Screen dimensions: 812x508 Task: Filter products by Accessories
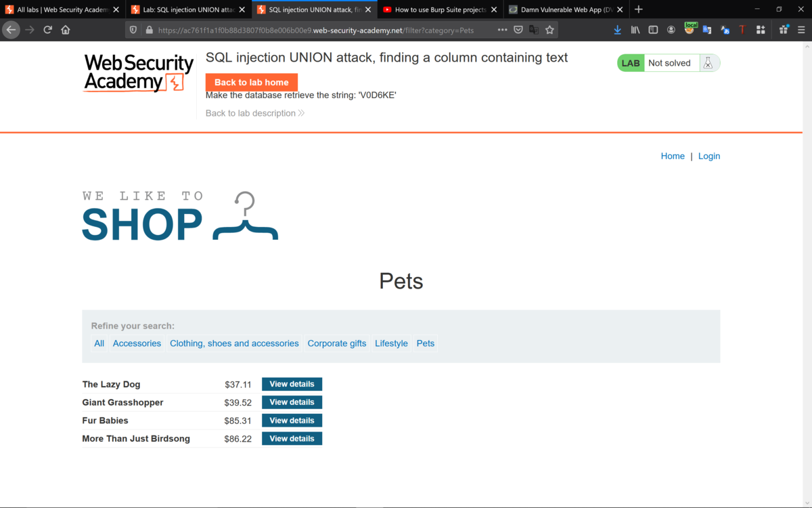pyautogui.click(x=137, y=343)
